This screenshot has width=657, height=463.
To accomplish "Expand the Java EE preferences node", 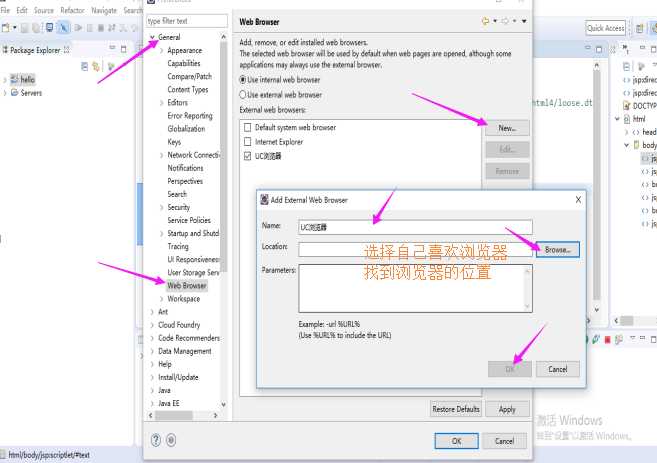I will pyautogui.click(x=153, y=403).
